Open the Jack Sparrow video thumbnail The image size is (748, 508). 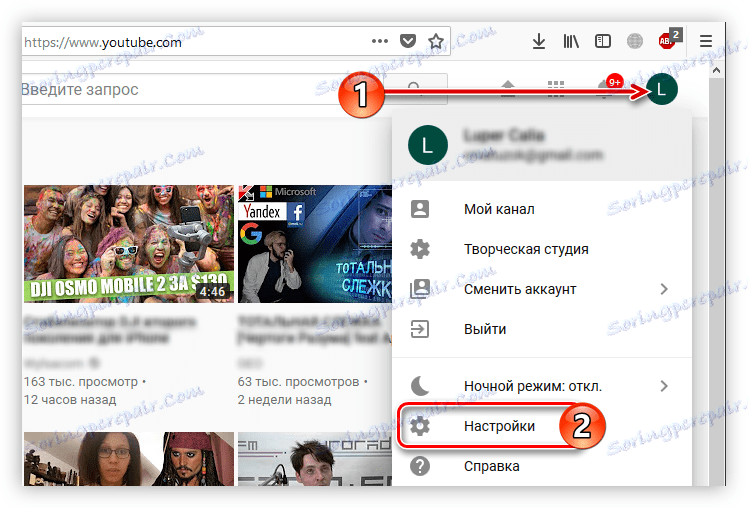[129, 459]
